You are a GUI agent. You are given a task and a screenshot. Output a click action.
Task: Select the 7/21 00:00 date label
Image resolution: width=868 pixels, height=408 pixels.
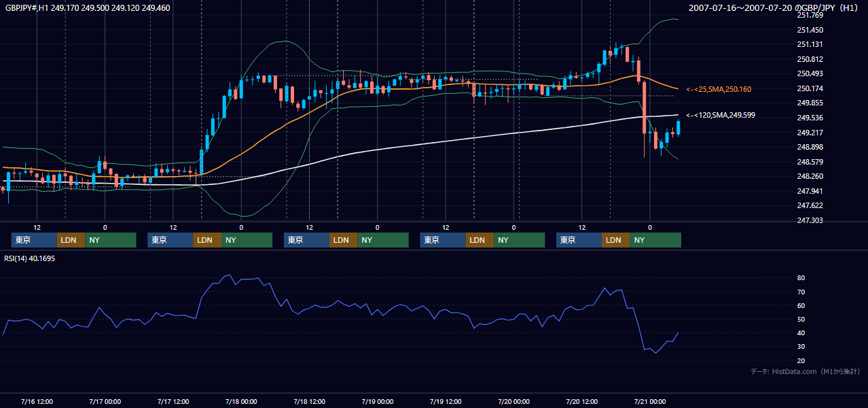(x=650, y=401)
